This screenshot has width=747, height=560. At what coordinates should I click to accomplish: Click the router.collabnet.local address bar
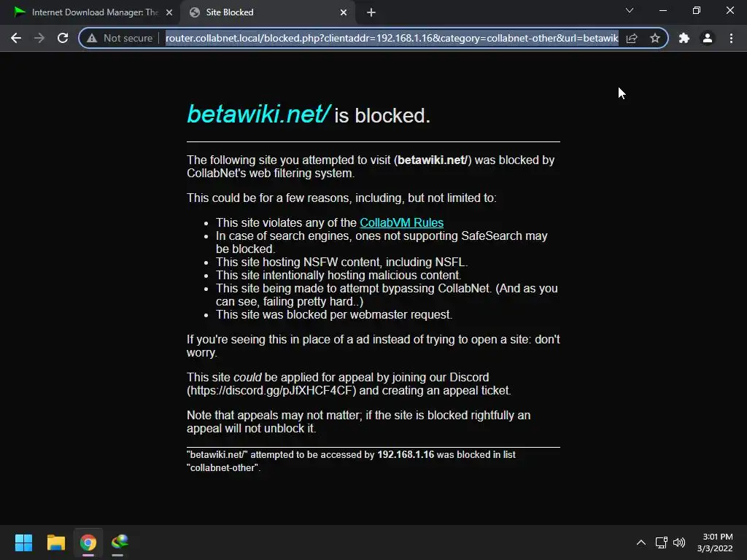point(392,38)
